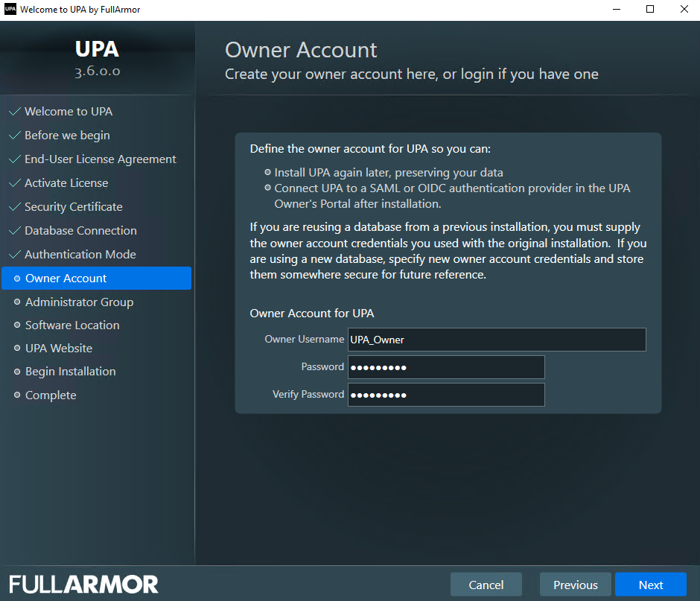
Task: Click the checkmark next to Database Connection
Action: [x=14, y=231]
